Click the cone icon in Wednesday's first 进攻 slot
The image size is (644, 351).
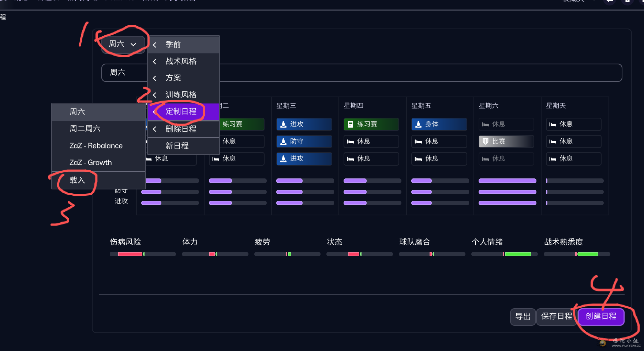pos(283,124)
